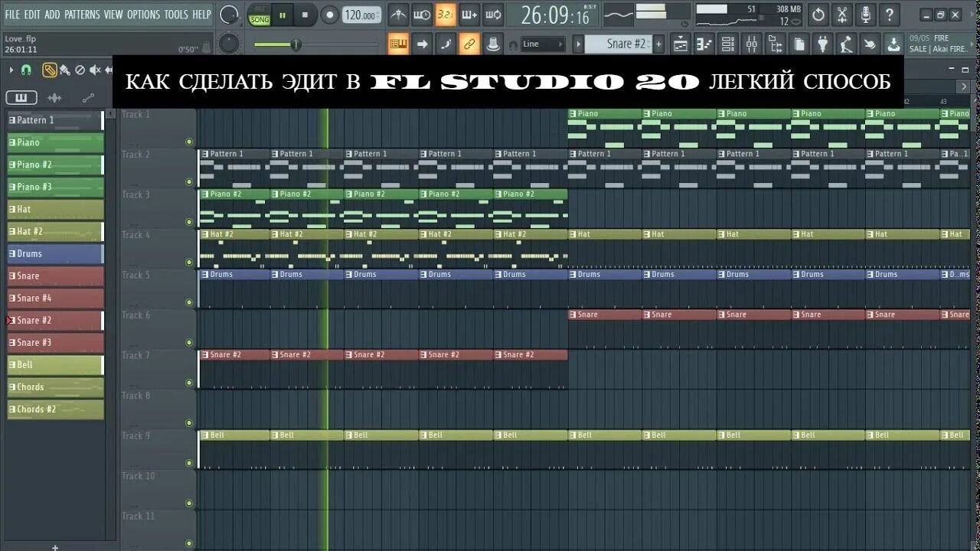Open the TOOLS menu
This screenshot has height=551, width=980.
[x=176, y=15]
